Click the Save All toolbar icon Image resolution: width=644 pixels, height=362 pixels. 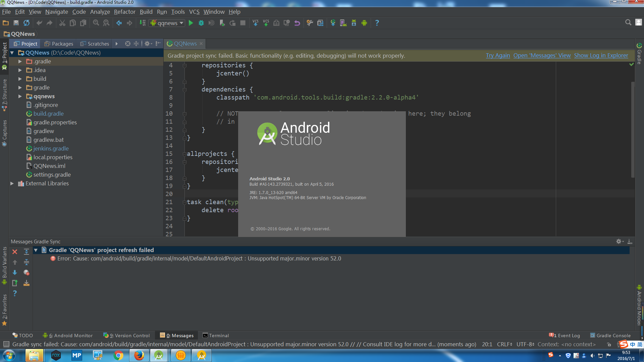16,23
